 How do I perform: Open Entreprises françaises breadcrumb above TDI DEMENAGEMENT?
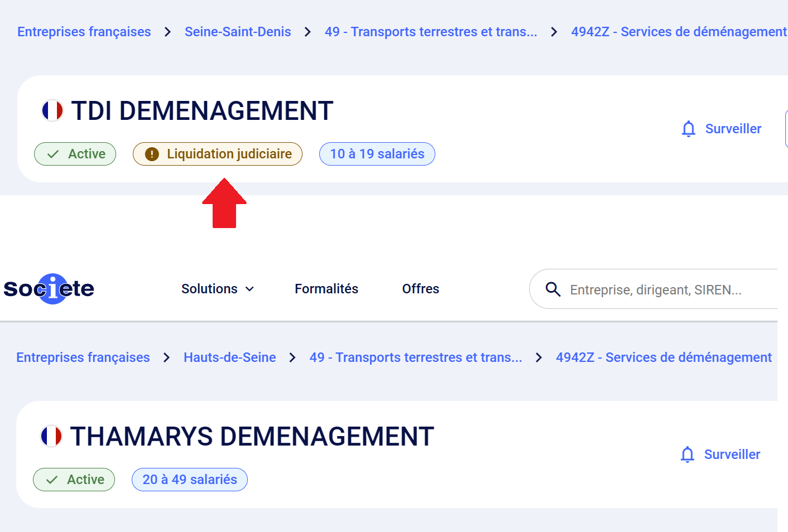click(84, 32)
